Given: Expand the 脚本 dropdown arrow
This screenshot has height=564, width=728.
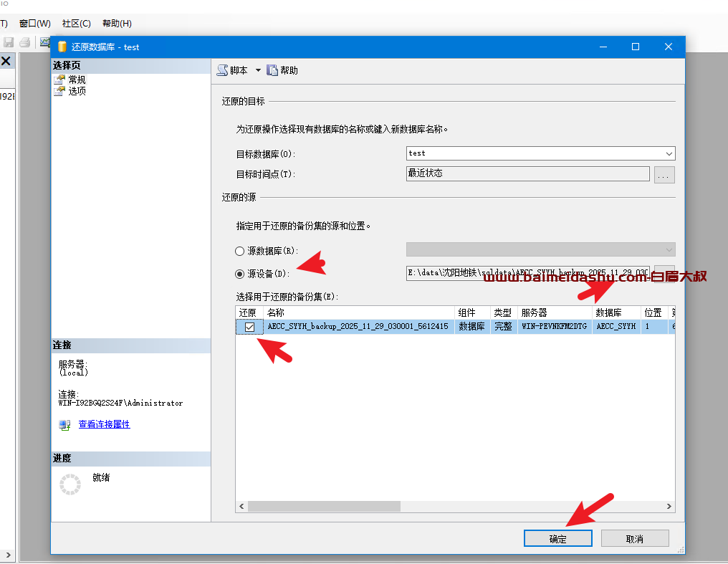Looking at the screenshot, I should click(258, 70).
